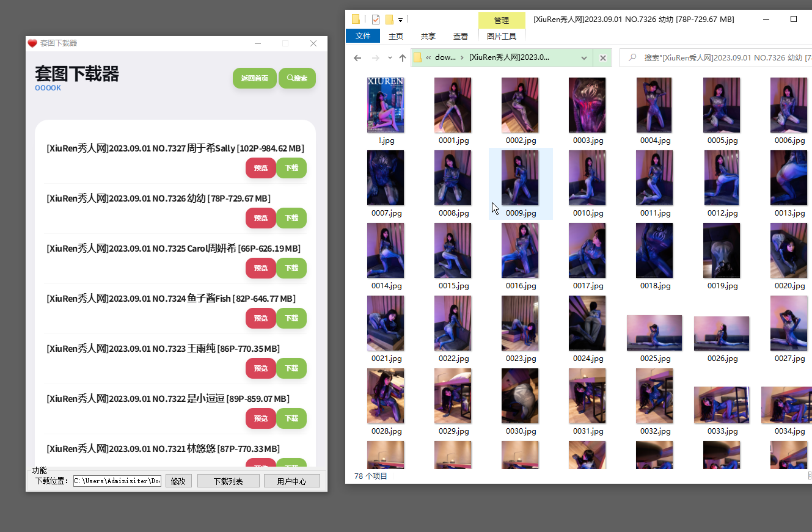812x532 pixels.
Task: Open the 文件 ribbon tab
Action: pos(363,36)
